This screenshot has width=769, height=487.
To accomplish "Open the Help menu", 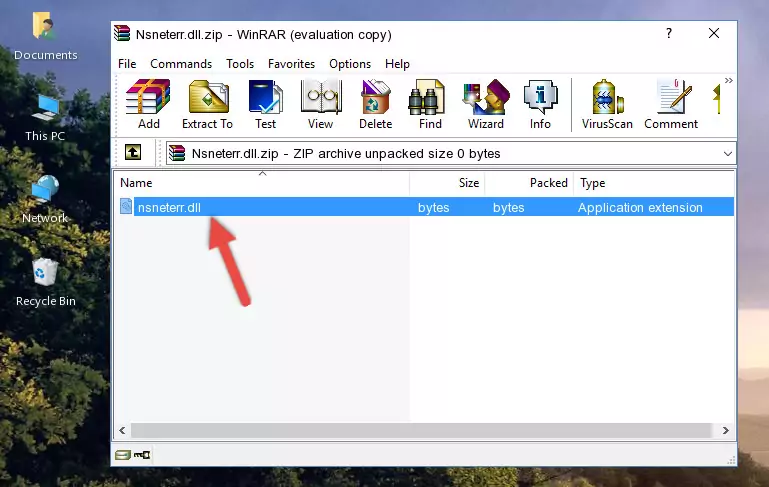I will tap(397, 64).
